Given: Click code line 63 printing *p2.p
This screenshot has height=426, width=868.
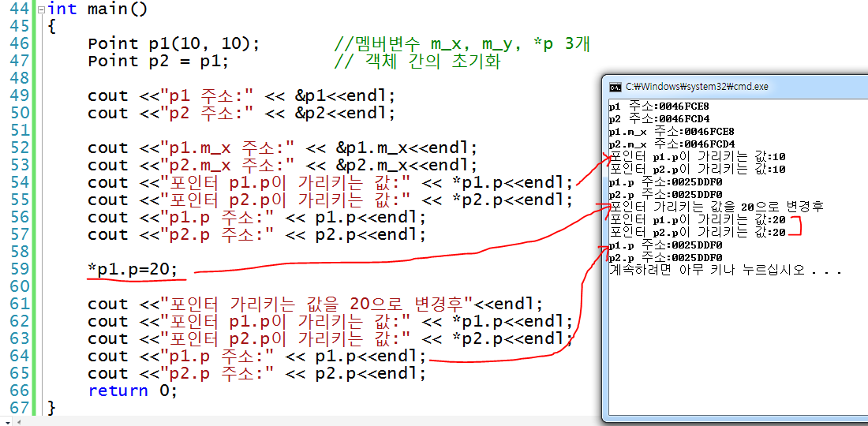Looking at the screenshot, I should (331, 338).
